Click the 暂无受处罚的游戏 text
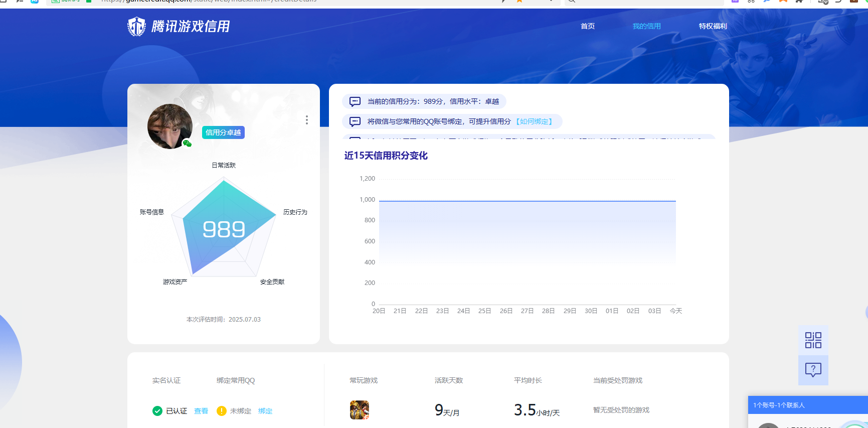Screen dimensions: 868x428 pos(621,410)
